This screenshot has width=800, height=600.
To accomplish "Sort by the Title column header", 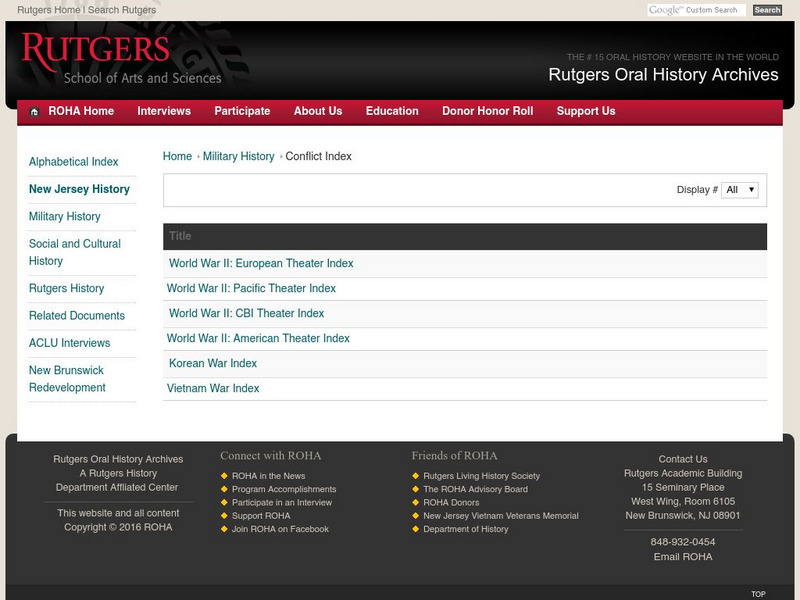I will 180,236.
